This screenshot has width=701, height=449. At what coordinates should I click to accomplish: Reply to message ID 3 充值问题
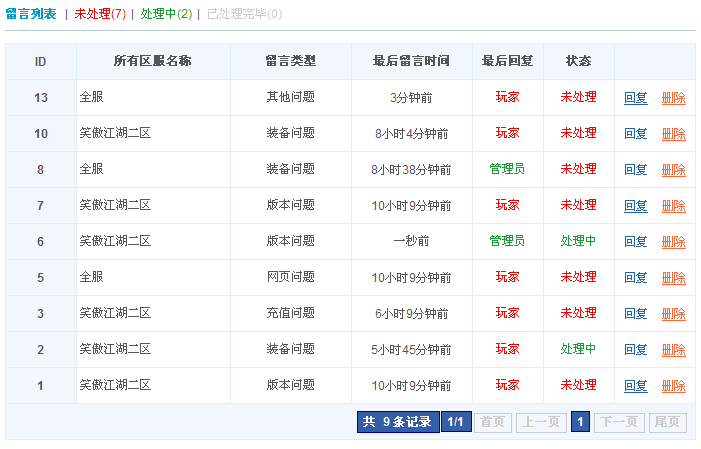(x=636, y=314)
